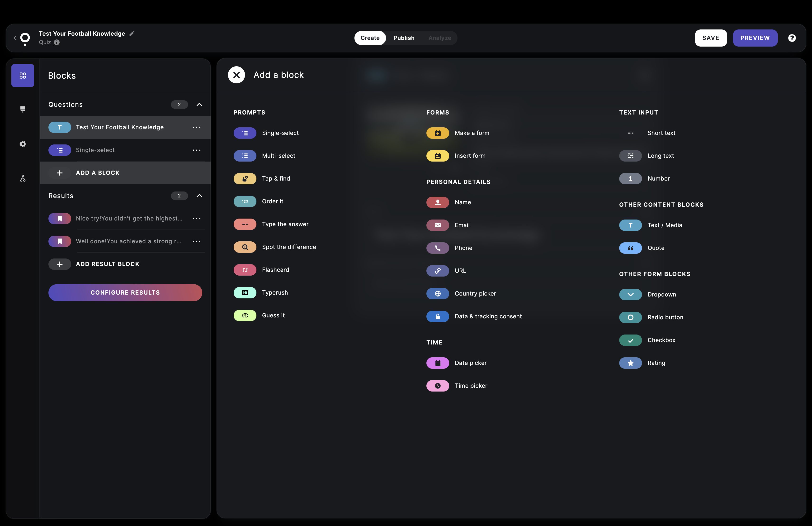Switch to the Publish tab
This screenshot has height=526, width=812.
[x=404, y=38]
